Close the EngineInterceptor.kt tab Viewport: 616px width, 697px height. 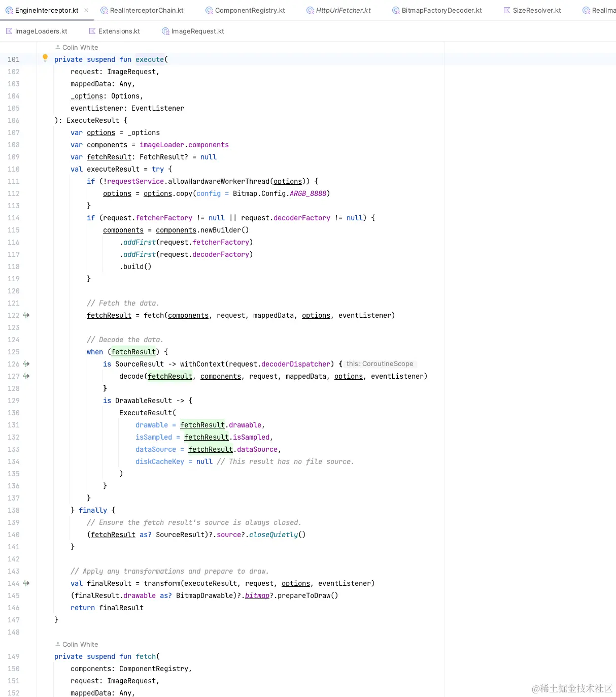pyautogui.click(x=86, y=10)
